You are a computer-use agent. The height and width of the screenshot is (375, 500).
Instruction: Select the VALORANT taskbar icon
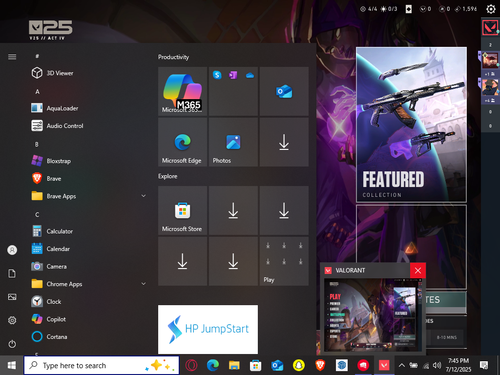tap(384, 365)
